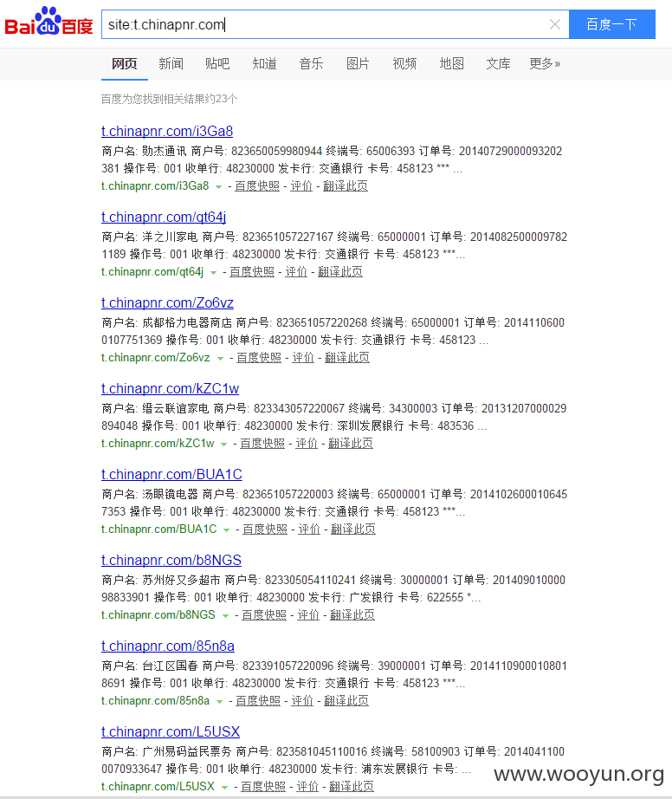672x799 pixels.
Task: Click 翻译此页 for the i3Ga8 result
Action: point(346,186)
